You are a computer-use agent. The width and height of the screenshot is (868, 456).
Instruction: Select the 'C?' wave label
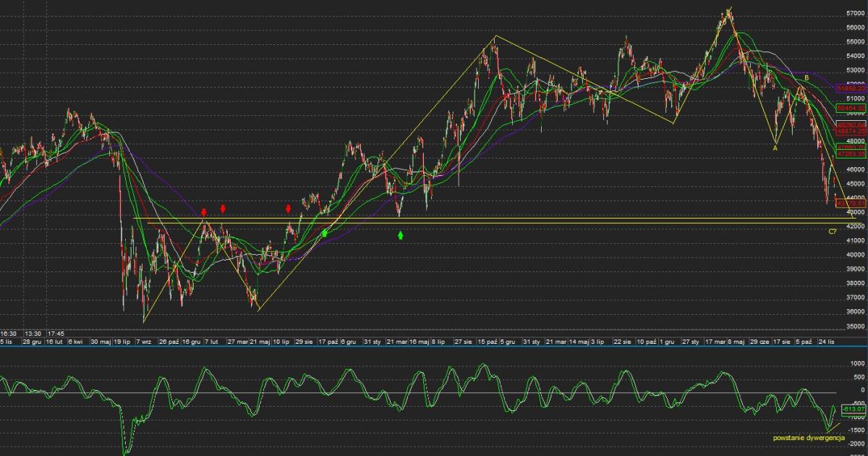833,230
